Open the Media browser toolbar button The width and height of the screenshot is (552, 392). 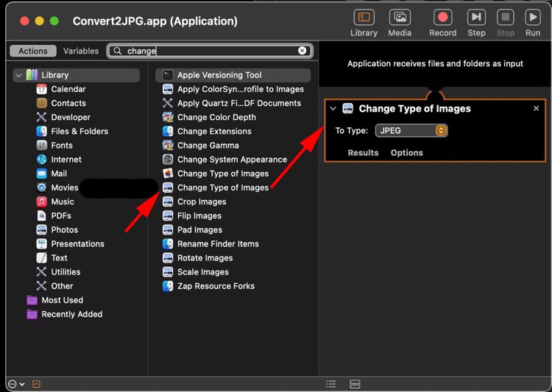coord(400,23)
